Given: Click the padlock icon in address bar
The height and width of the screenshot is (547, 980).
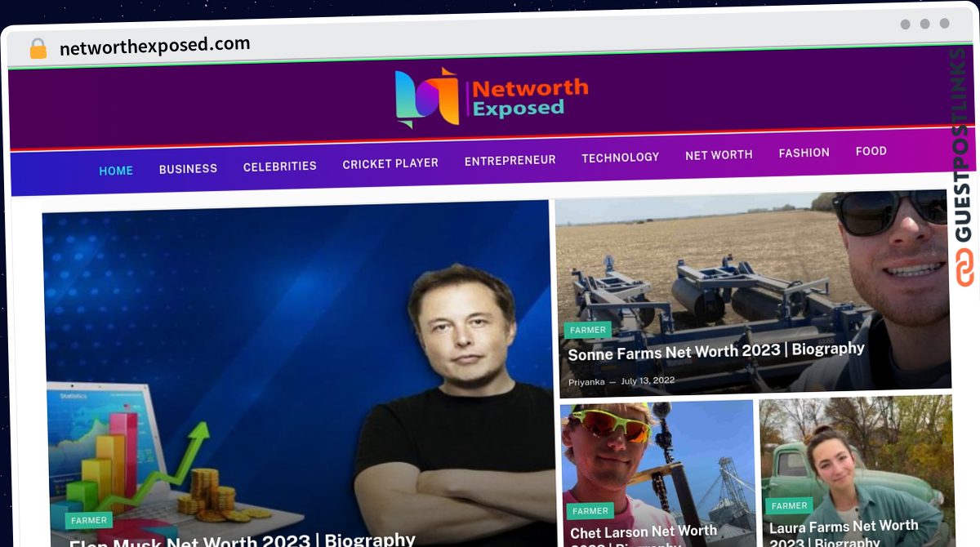Looking at the screenshot, I should (38, 48).
